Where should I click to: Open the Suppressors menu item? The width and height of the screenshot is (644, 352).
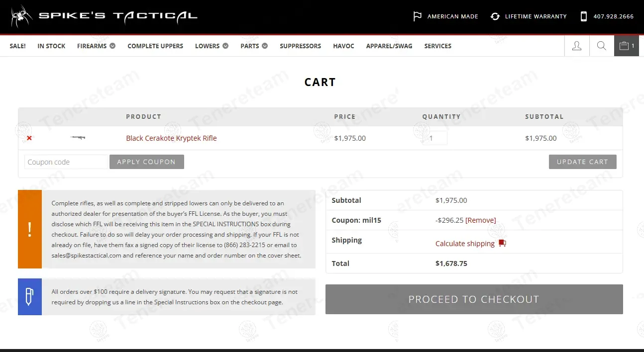(300, 46)
